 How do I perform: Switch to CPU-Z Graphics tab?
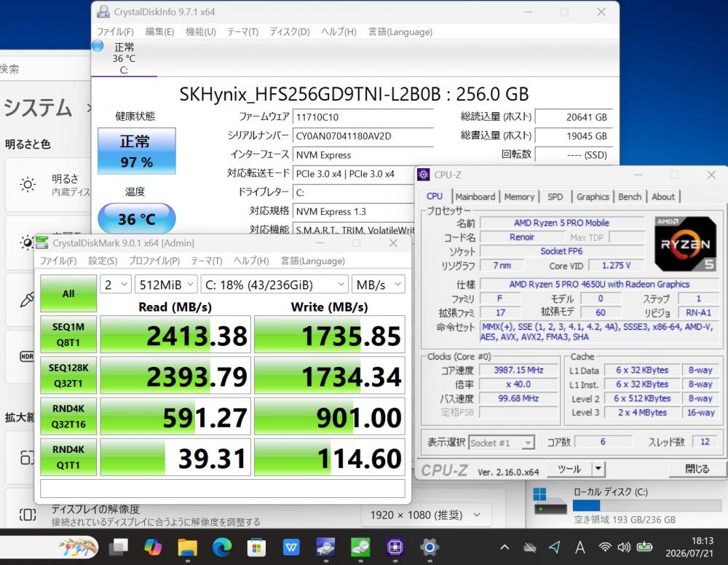coord(593,197)
